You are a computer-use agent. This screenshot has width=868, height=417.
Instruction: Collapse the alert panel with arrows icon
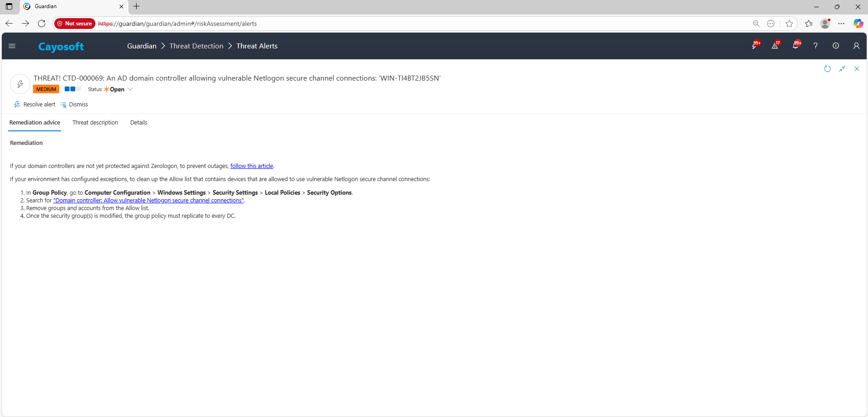(842, 69)
